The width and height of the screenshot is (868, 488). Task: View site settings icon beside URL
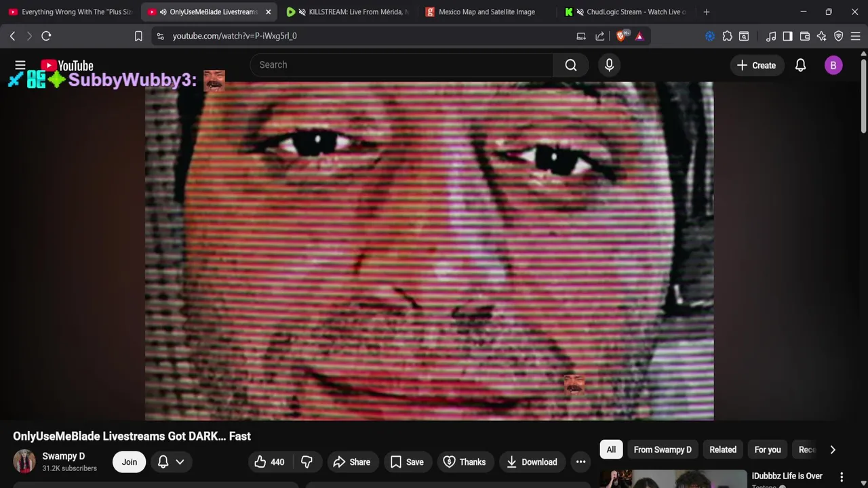160,36
